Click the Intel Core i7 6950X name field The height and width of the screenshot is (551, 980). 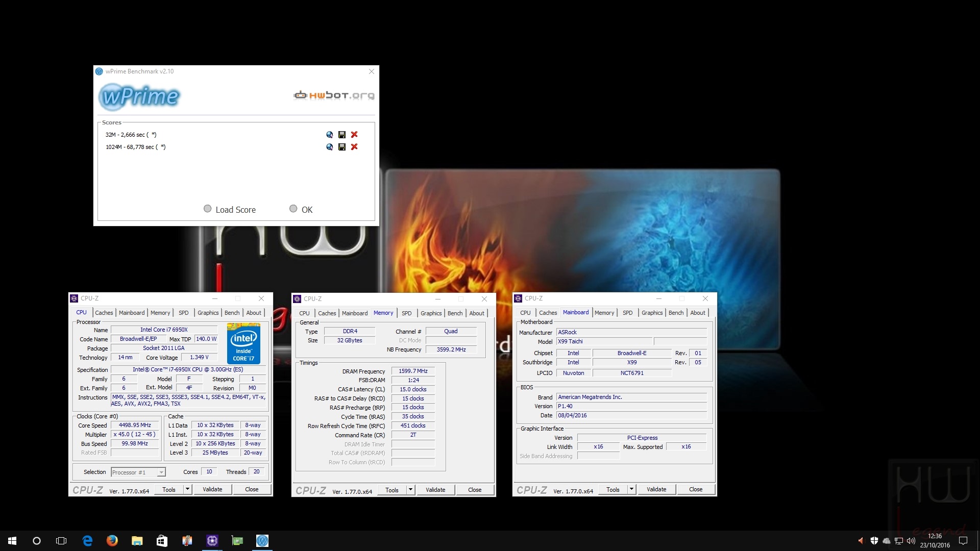pyautogui.click(x=164, y=330)
